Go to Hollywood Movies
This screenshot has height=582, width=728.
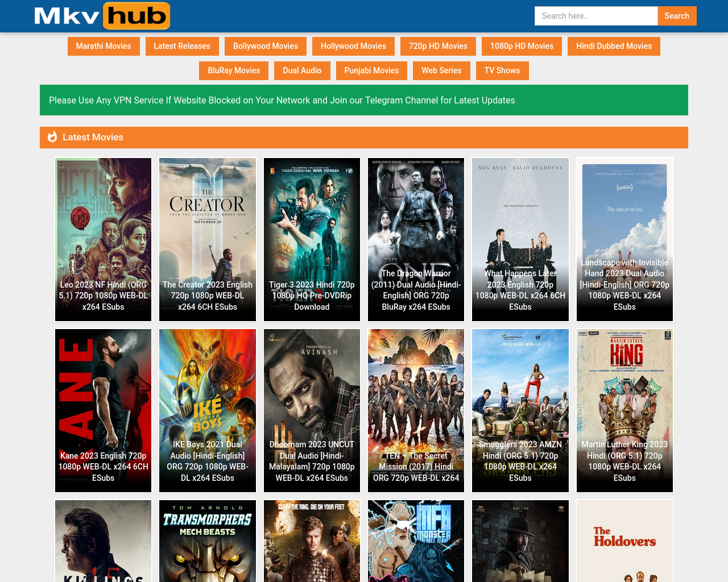tap(353, 46)
